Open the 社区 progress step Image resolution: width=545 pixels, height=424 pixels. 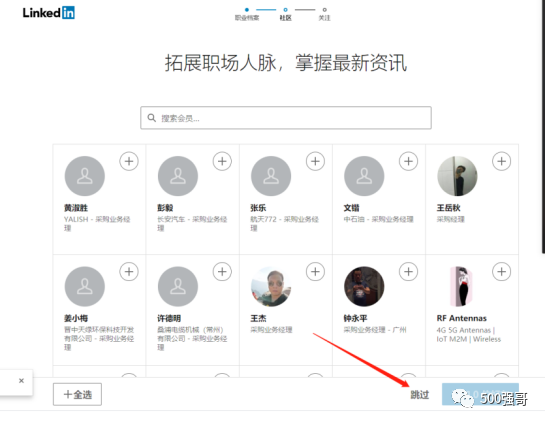285,15
